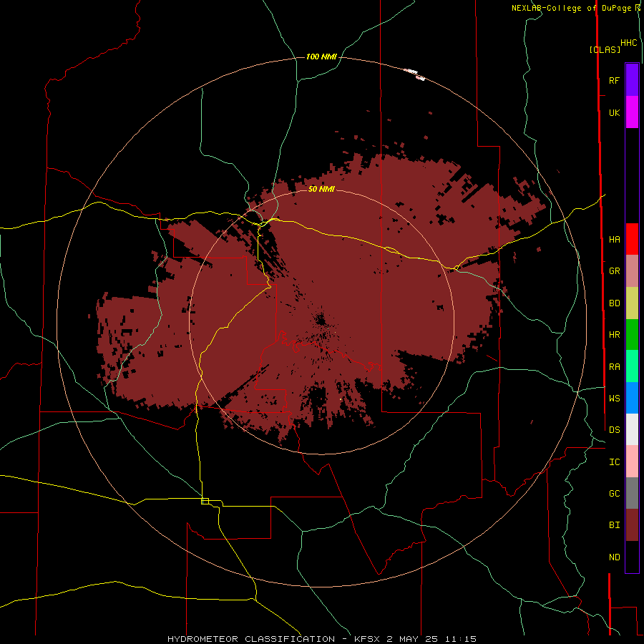Click the 11:15 timestamp
Viewport: 644px width, 644px height.
[x=460, y=639]
